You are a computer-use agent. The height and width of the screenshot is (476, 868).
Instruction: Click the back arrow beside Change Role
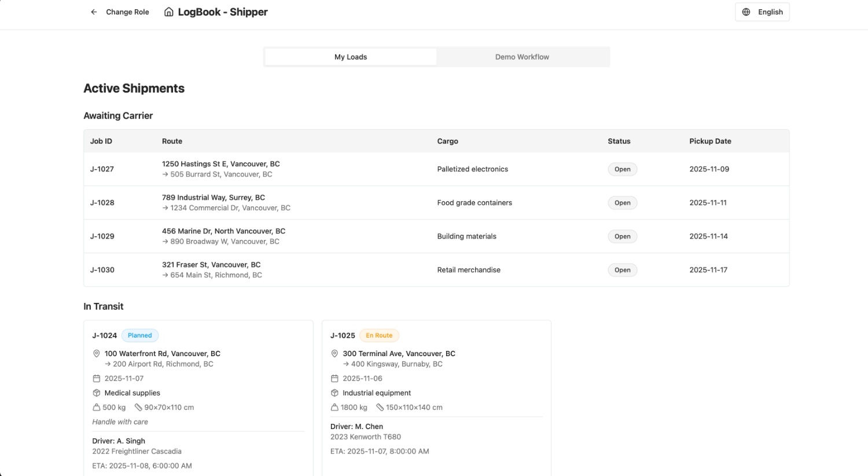(94, 12)
